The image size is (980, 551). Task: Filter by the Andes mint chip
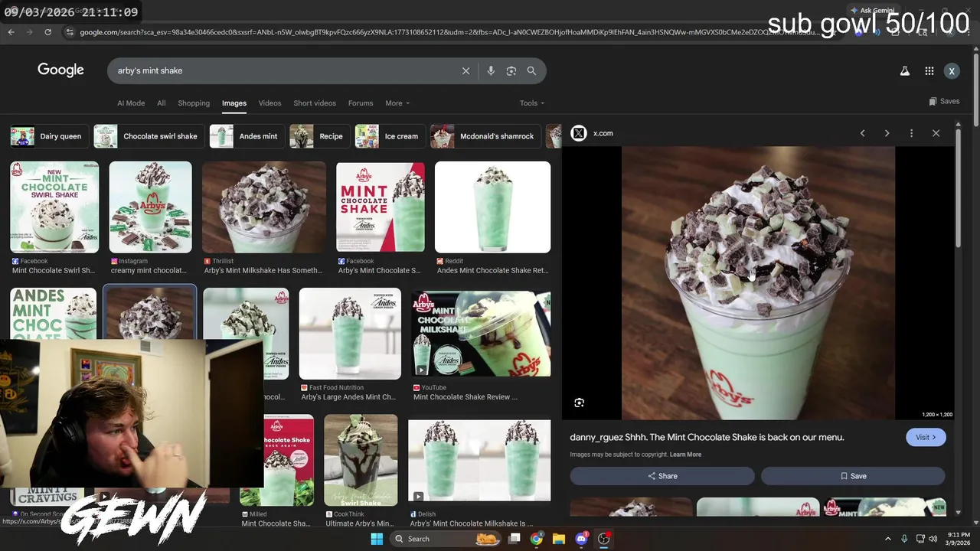246,136
